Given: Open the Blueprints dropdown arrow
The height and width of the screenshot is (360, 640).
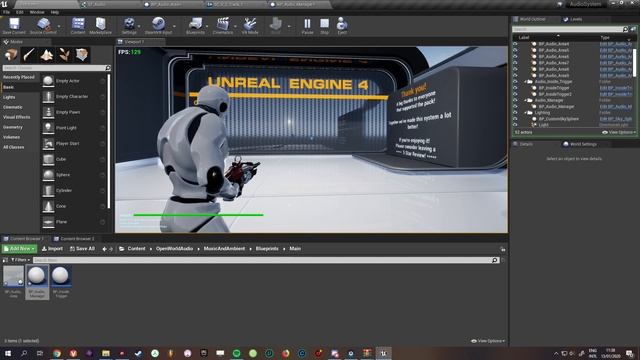Looking at the screenshot, I should coord(208,26).
